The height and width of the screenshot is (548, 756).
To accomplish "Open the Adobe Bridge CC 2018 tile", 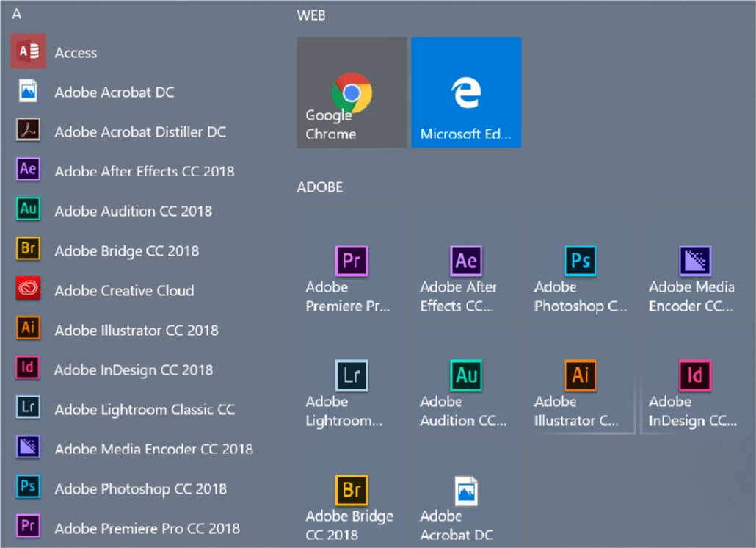I will (352, 494).
